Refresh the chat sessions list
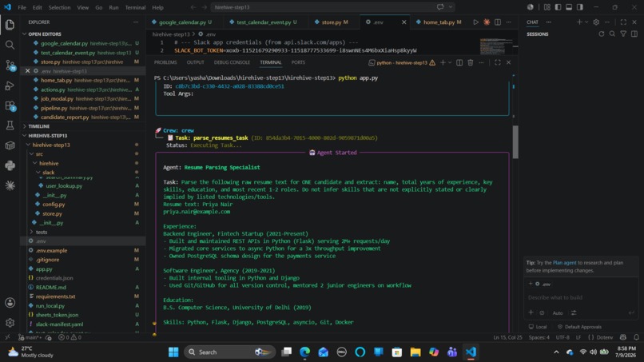The width and height of the screenshot is (644, 362). [x=602, y=34]
